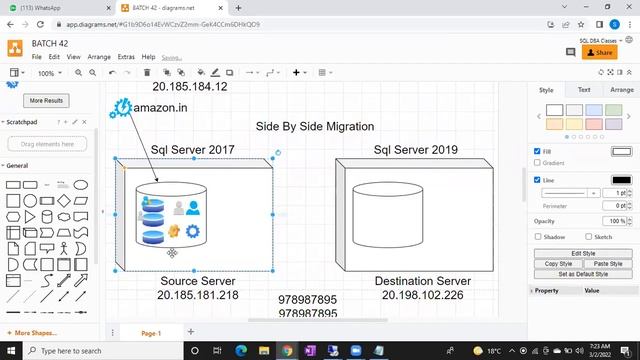Viewport: 640px width, 360px height.
Task: Select the triangle shape in General
Action: (x=30, y=217)
